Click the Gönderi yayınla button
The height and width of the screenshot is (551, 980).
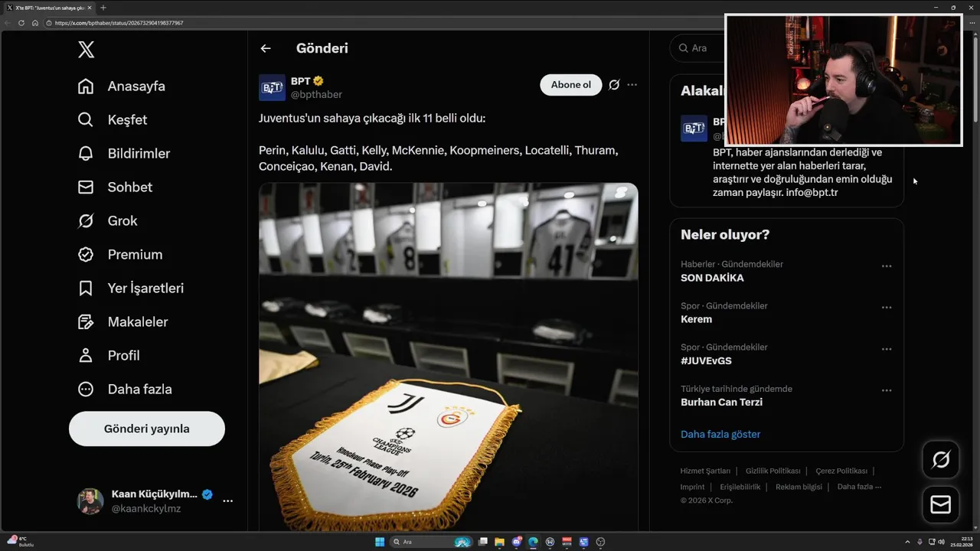[x=147, y=429]
